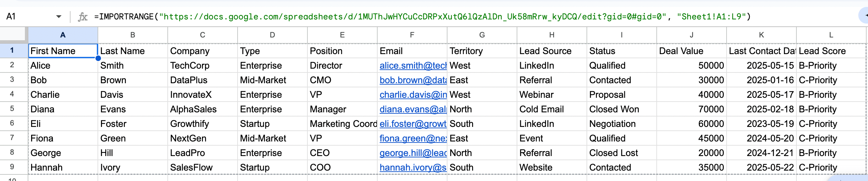Select the column A header
Screen dimensions: 868x181
[x=63, y=35]
